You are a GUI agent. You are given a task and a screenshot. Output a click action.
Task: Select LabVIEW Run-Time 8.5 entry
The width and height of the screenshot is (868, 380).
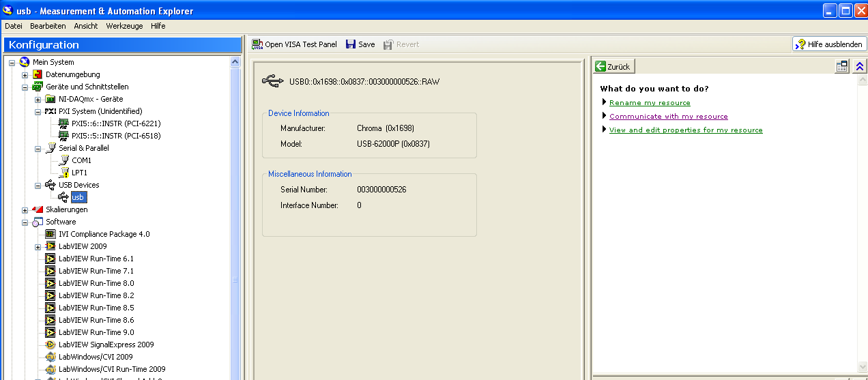(x=96, y=308)
